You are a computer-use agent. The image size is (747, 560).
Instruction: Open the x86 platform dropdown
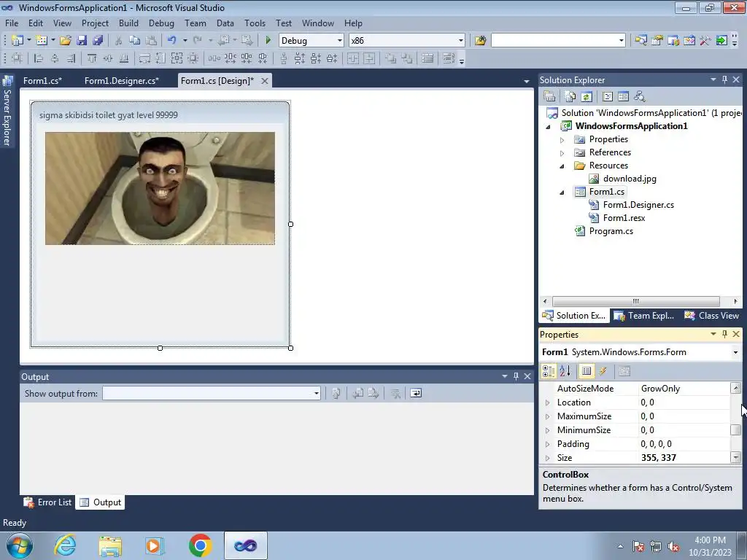460,41
